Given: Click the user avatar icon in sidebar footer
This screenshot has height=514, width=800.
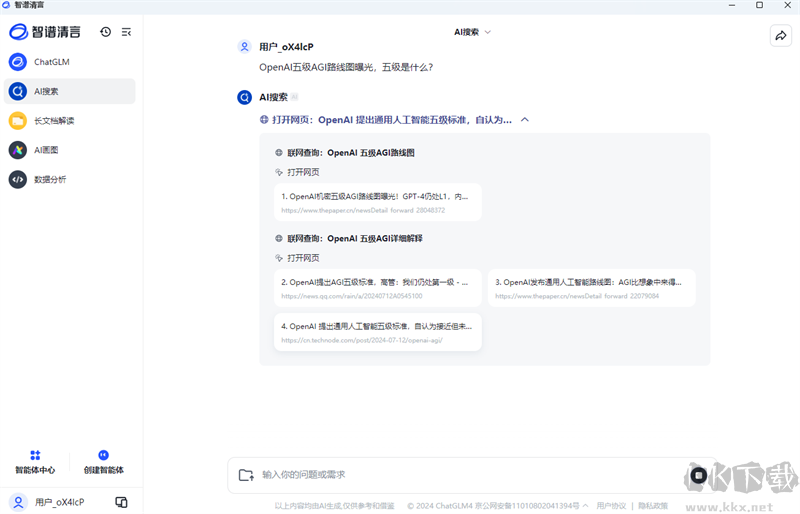Looking at the screenshot, I should (18, 502).
